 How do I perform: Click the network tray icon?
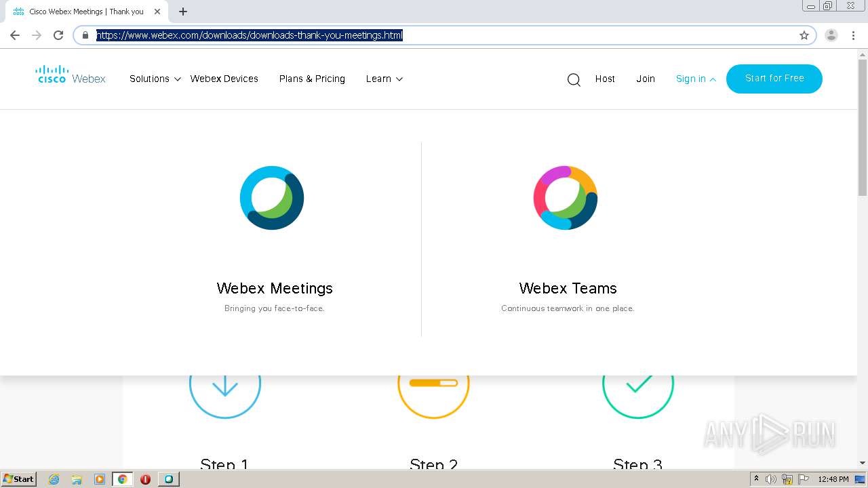point(787,479)
